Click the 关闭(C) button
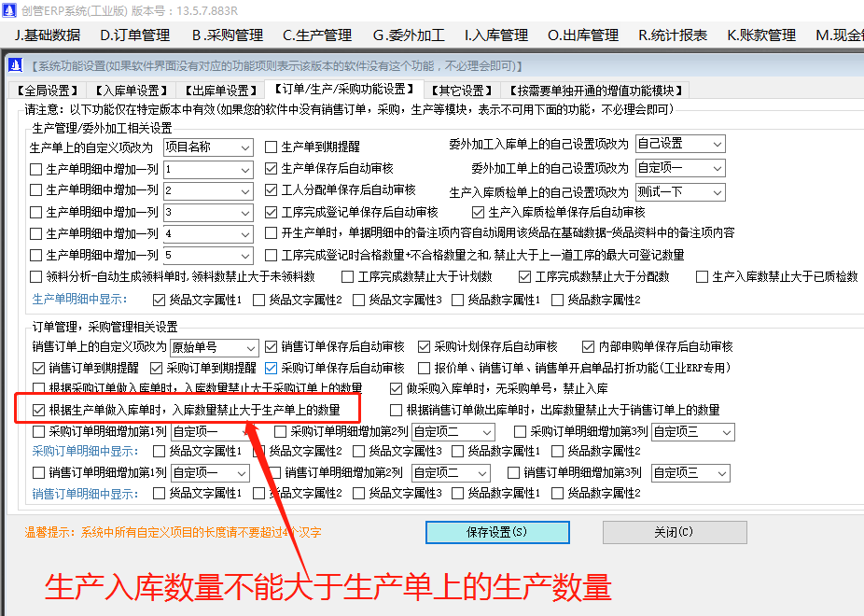 [x=674, y=532]
